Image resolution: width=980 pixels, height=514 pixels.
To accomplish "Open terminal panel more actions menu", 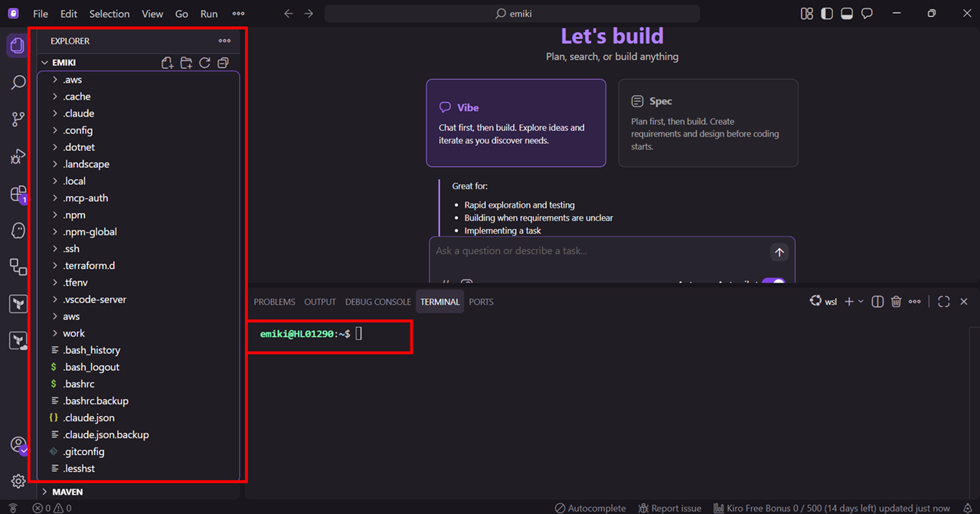I will [x=915, y=302].
